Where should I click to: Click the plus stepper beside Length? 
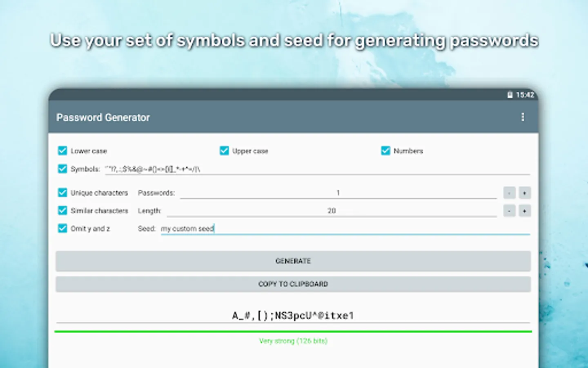coord(524,211)
